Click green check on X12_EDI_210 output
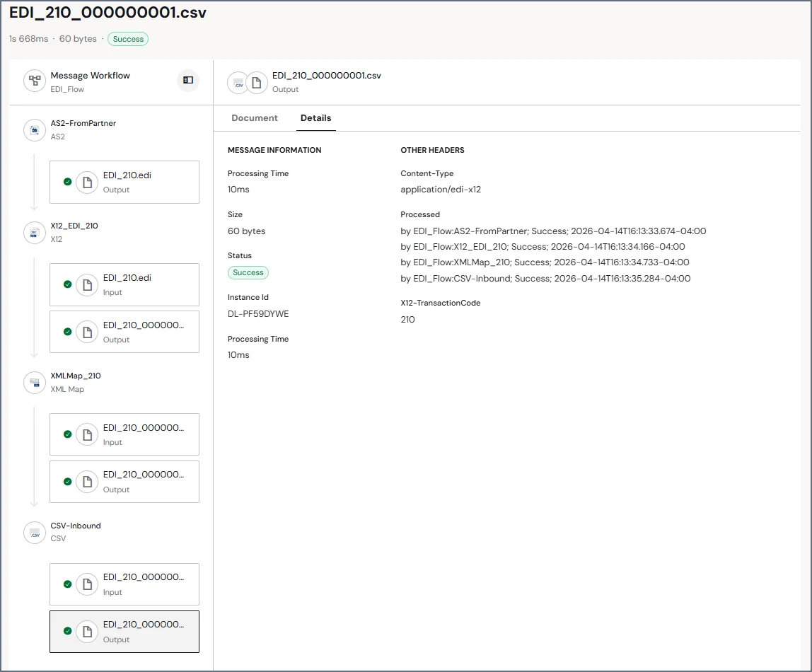Screen dimensions: 812x672 pos(67,331)
